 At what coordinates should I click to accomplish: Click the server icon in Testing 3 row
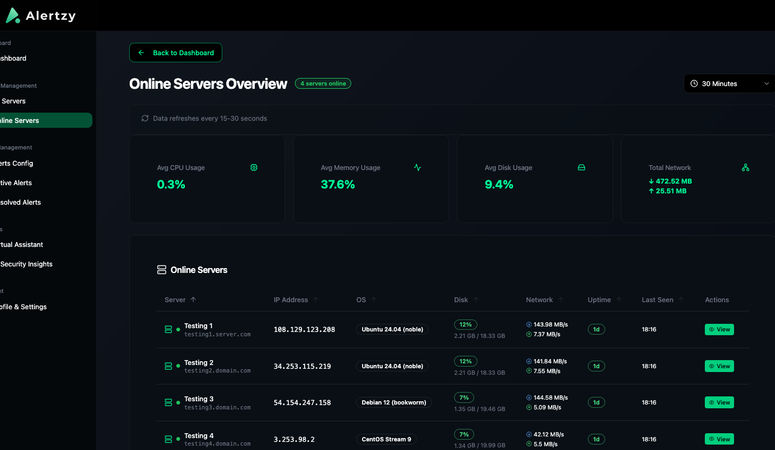click(168, 403)
